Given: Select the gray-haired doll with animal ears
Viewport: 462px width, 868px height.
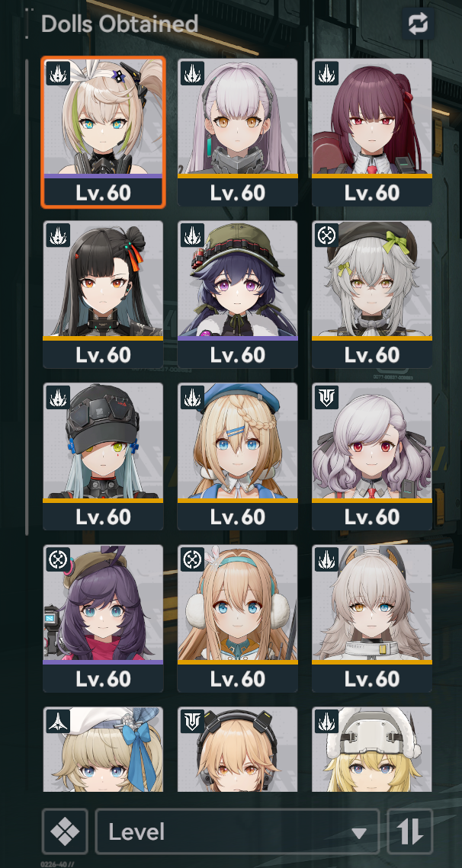Looking at the screenshot, I should pyautogui.click(x=372, y=619).
